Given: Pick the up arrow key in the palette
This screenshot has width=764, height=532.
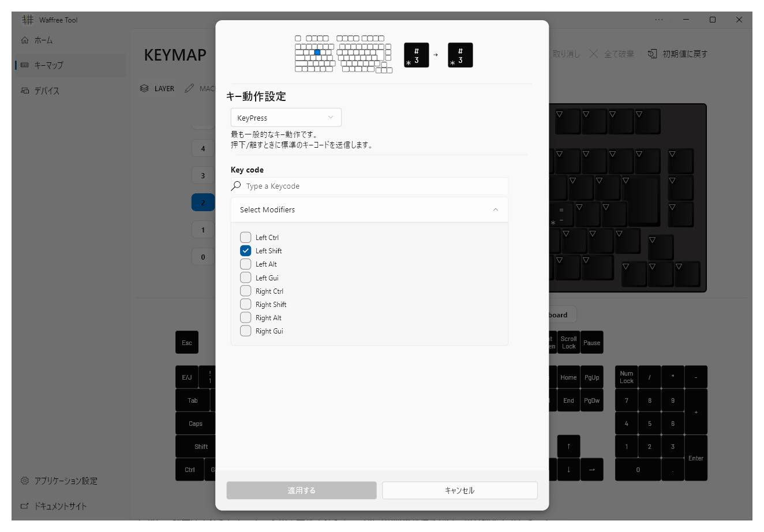Looking at the screenshot, I should coord(568,447).
